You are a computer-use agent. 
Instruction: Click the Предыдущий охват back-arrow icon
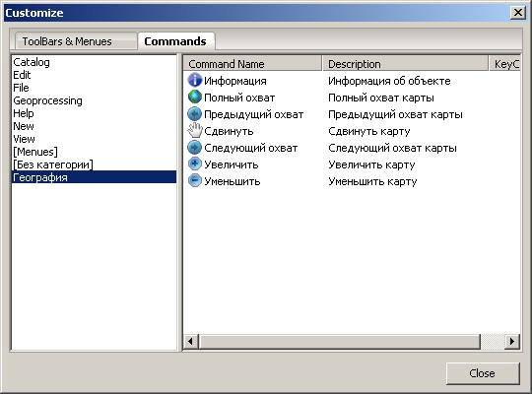(x=195, y=114)
